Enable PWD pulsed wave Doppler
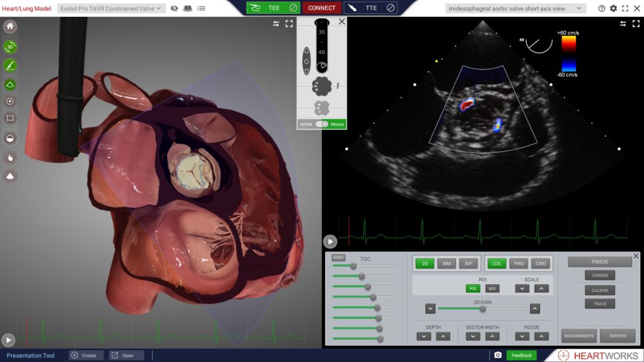644x362 pixels. 519,263
